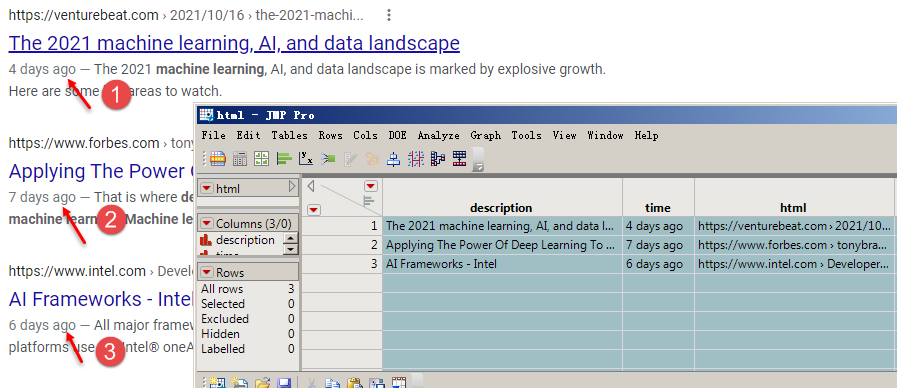Open the Rows panel red triangle menu
Screen dimensions: 897x388
[x=207, y=272]
